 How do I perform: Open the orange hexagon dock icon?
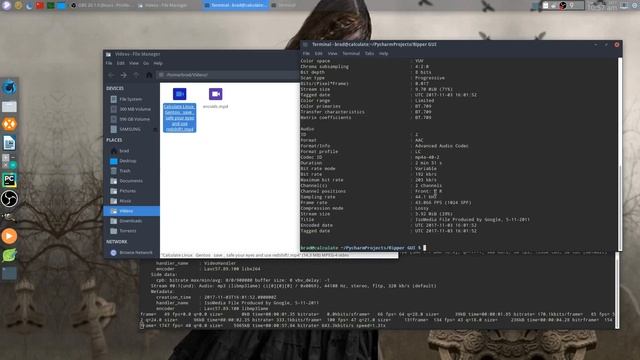pos(9,124)
